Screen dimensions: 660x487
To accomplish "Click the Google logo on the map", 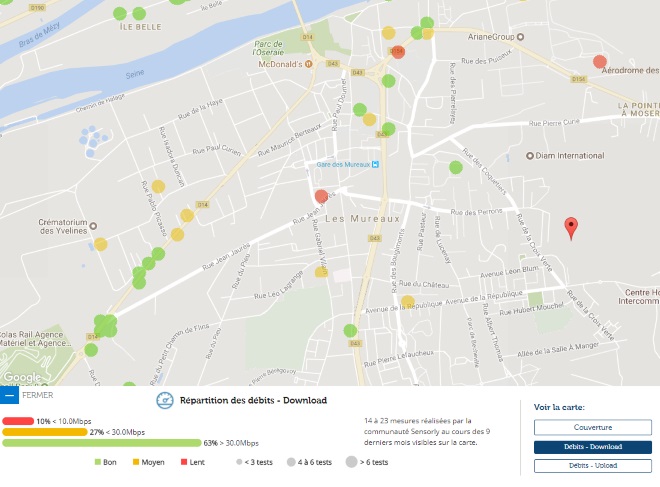I will point(22,378).
